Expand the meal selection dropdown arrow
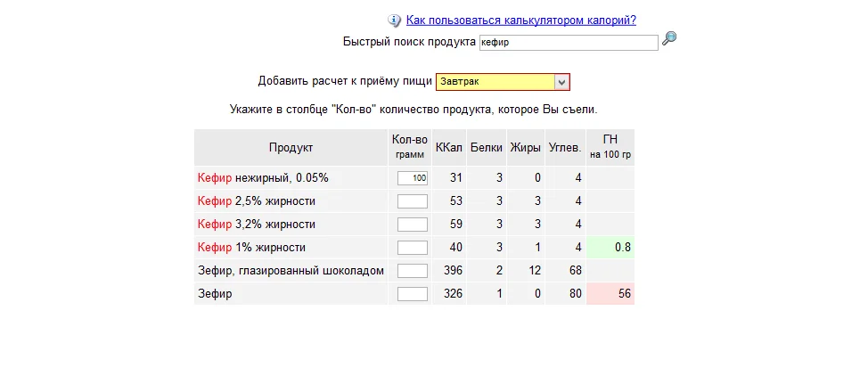 click(x=561, y=82)
